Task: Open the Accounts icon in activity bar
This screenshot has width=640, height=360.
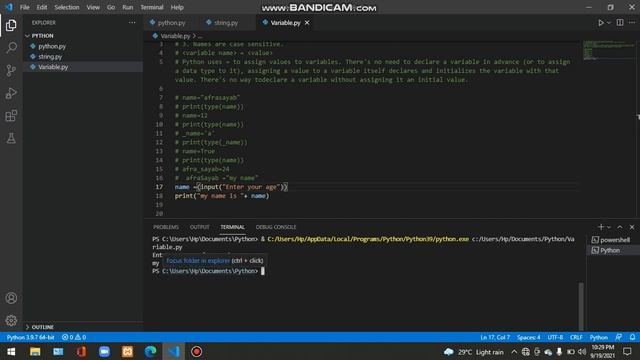Action: (x=11, y=298)
